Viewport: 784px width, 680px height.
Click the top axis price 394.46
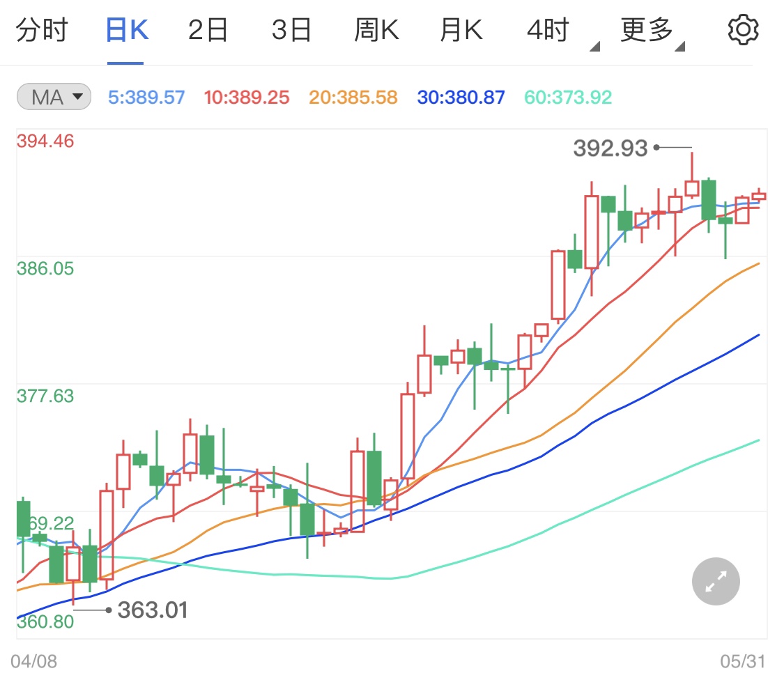point(45,141)
